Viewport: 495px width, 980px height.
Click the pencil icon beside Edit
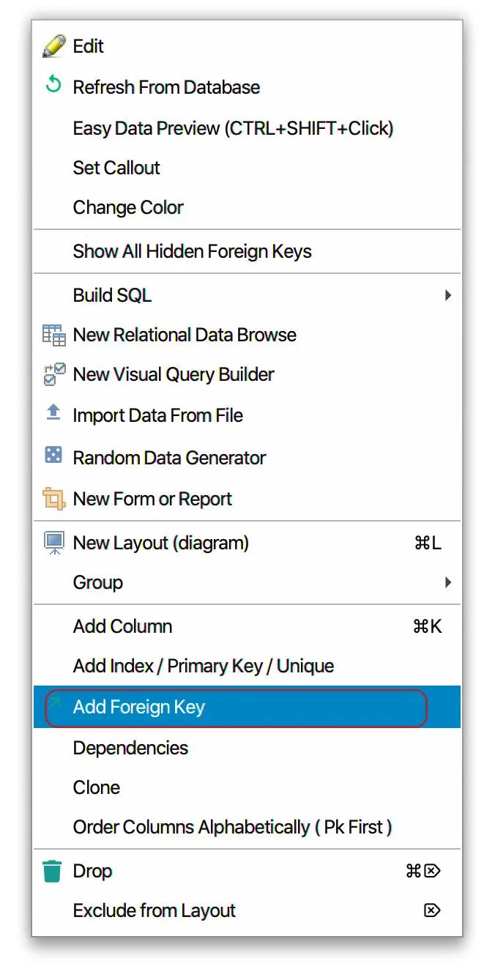53,46
